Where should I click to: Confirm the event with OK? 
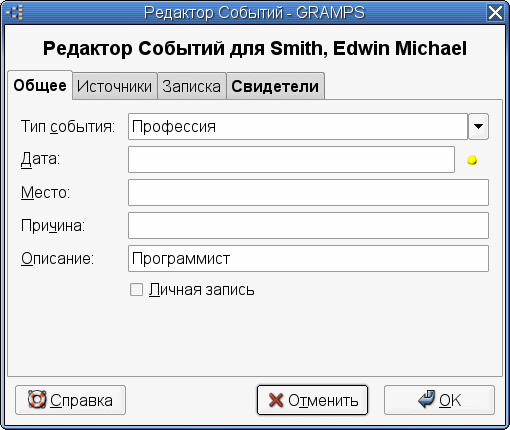439,400
